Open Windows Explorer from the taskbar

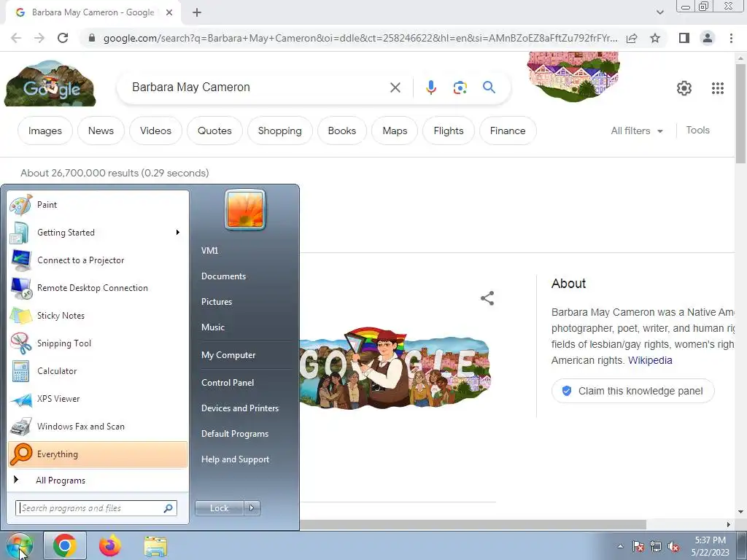pyautogui.click(x=155, y=546)
